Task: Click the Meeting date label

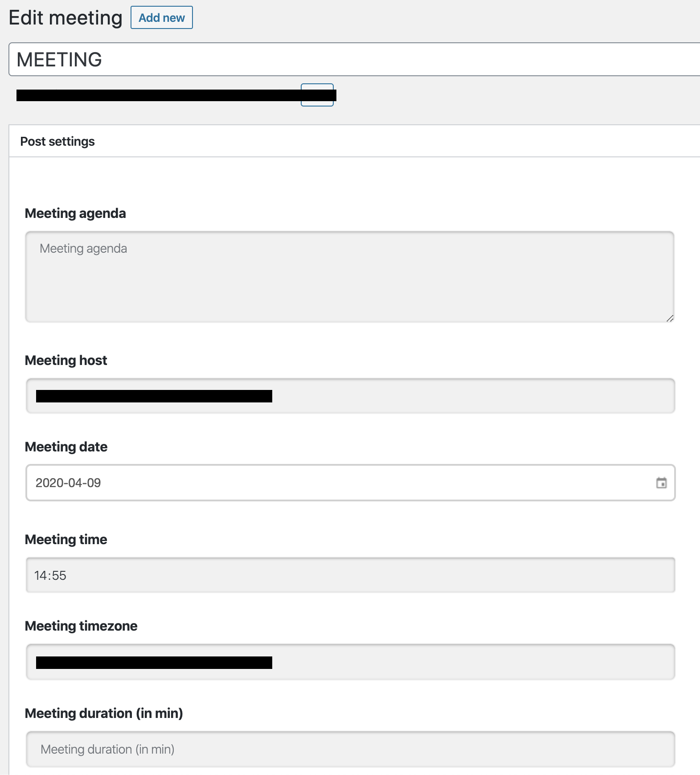Action: 66,447
